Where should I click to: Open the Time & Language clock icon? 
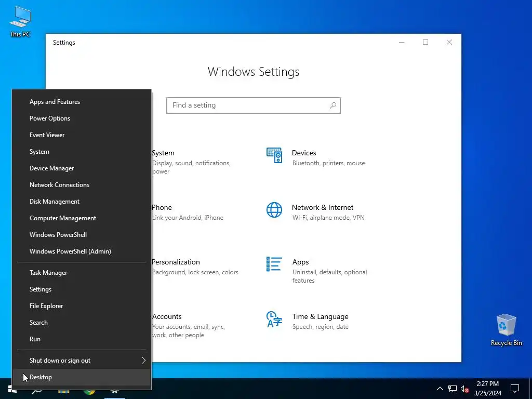tap(274, 319)
